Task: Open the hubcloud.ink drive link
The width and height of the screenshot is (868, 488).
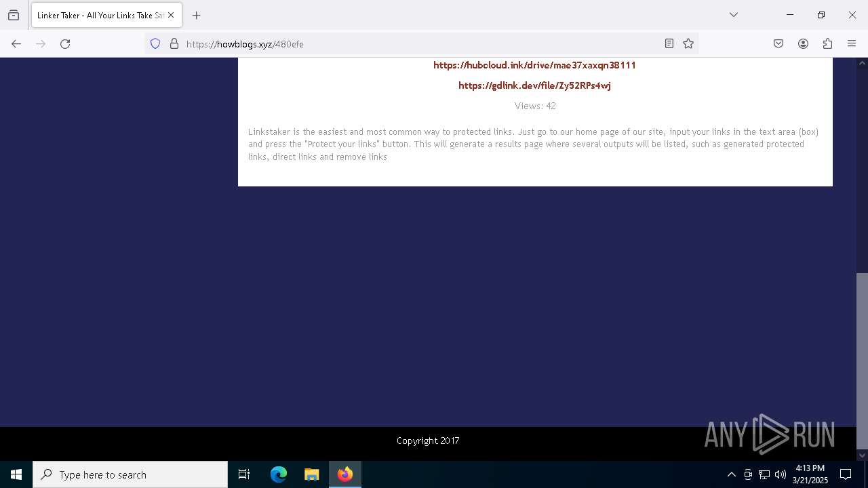Action: tap(534, 65)
